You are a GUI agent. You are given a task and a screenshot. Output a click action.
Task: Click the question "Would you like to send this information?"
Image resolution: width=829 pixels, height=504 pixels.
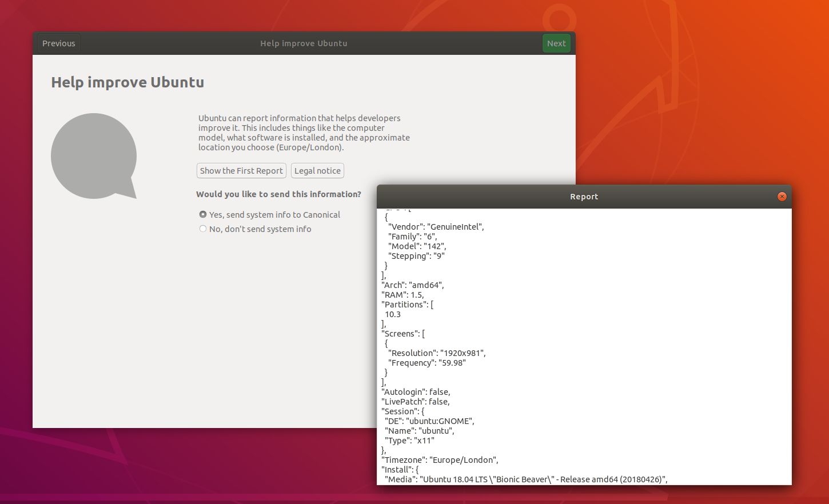(278, 194)
